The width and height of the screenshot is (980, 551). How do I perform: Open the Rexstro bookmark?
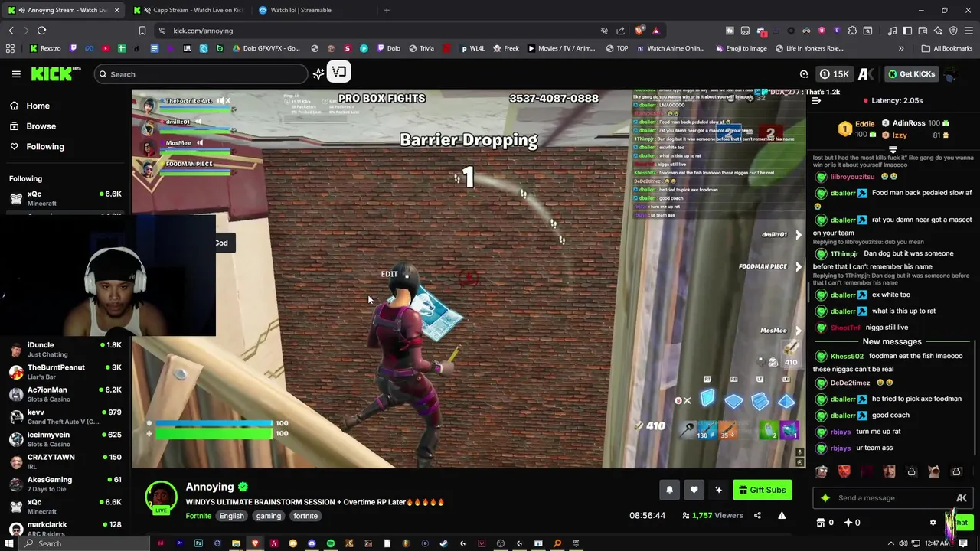pos(44,48)
